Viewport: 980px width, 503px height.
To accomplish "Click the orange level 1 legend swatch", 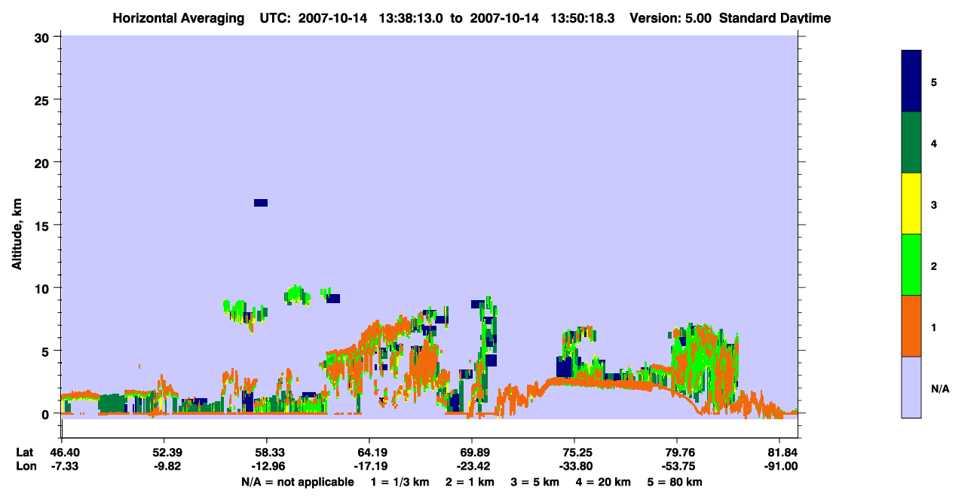I will pos(911,326).
